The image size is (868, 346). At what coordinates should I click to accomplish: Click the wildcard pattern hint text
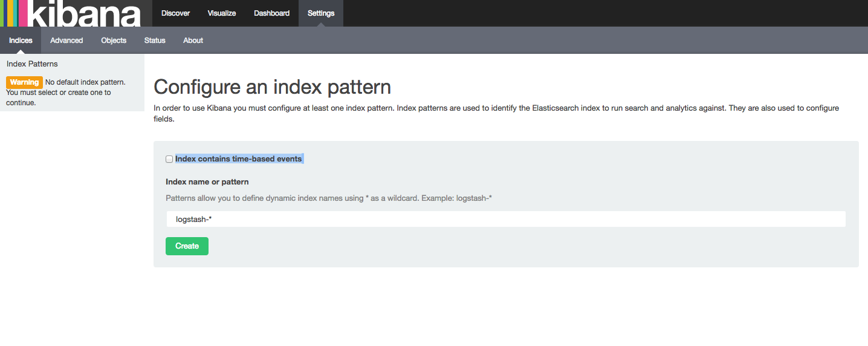[329, 198]
